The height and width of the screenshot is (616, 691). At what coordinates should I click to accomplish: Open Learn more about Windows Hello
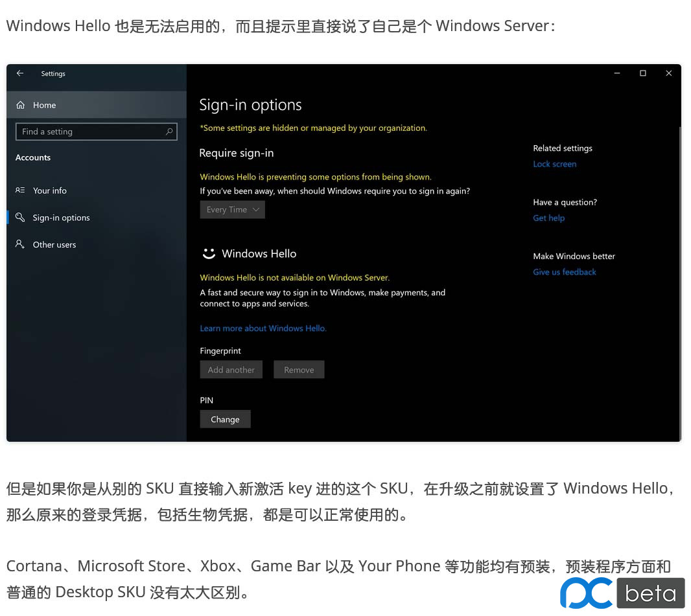pyautogui.click(x=263, y=328)
